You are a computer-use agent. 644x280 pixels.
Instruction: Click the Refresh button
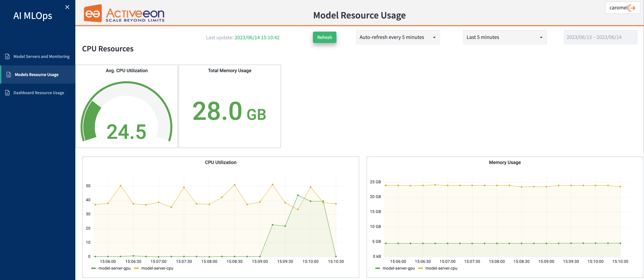tap(325, 37)
